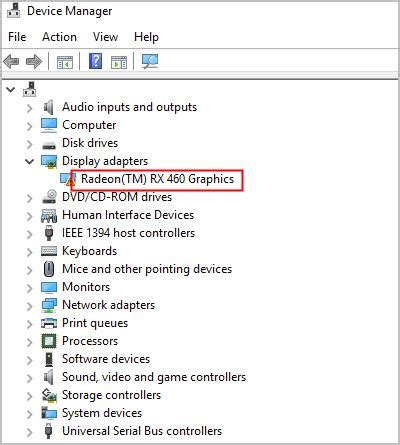The height and width of the screenshot is (445, 400).
Task: Click the Print queues printer icon
Action: [x=49, y=323]
